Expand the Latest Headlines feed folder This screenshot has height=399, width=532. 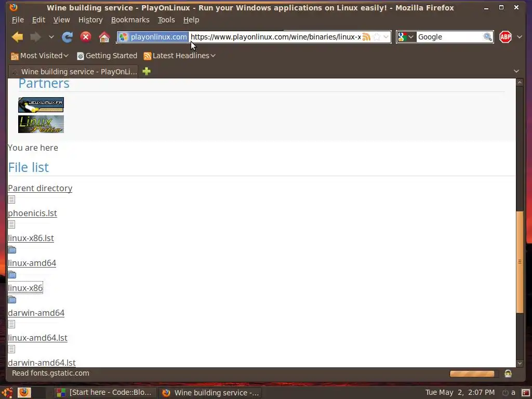point(179,56)
